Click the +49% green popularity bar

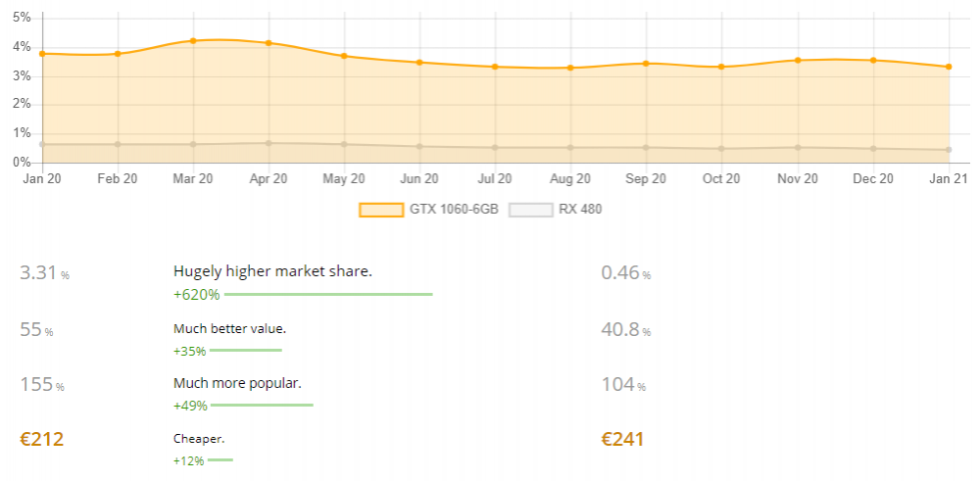click(262, 406)
